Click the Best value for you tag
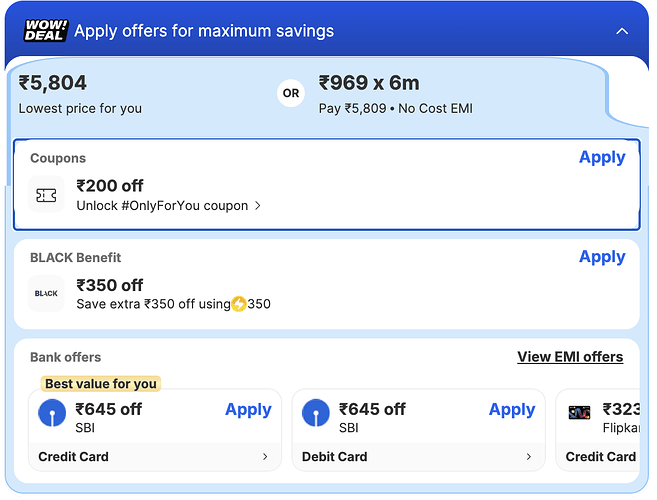 click(101, 383)
